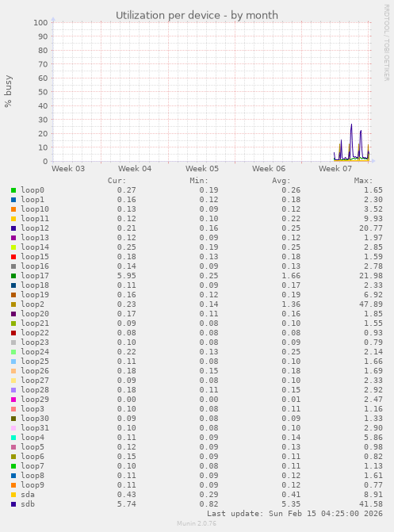Image resolution: width=394 pixels, height=532 pixels.
Task: Select the loop25 legend label
Action: 35,362
